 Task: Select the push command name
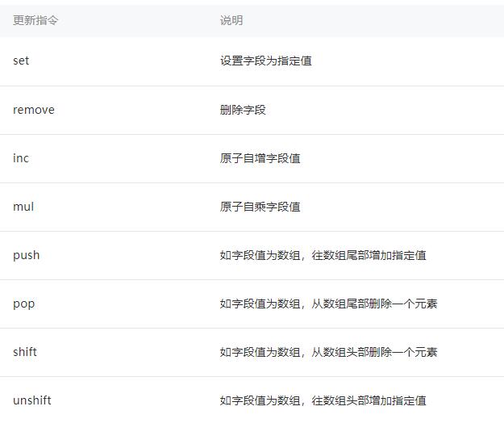(26, 255)
